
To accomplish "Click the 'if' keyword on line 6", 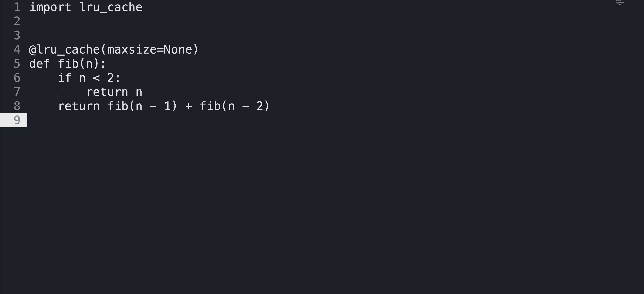I will click(65, 78).
